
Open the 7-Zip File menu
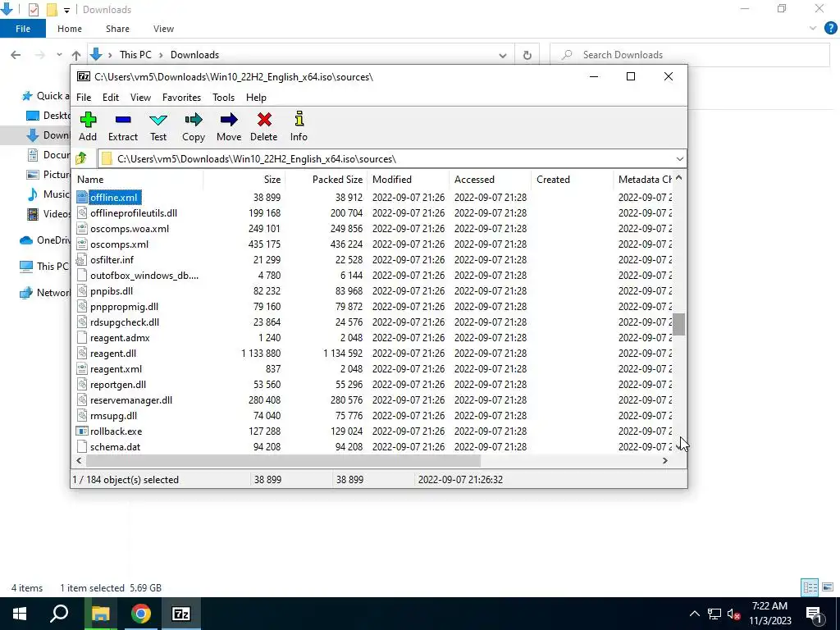tap(84, 98)
